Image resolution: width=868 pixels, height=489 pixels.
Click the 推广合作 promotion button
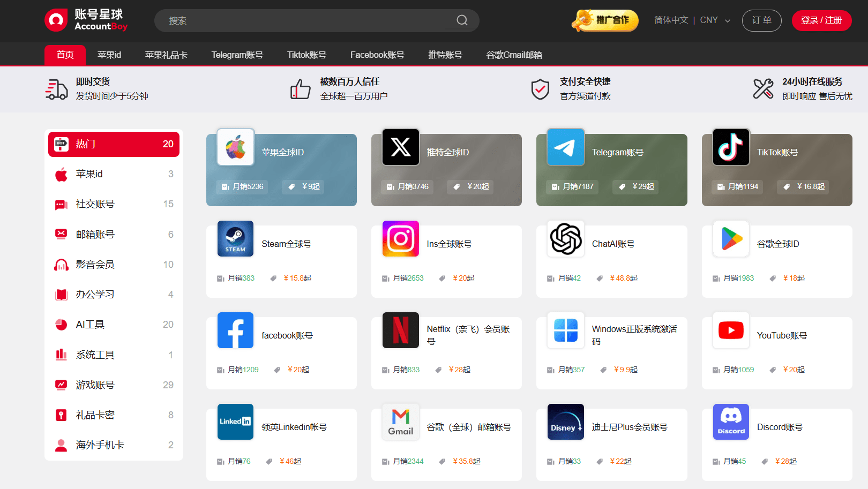[605, 20]
